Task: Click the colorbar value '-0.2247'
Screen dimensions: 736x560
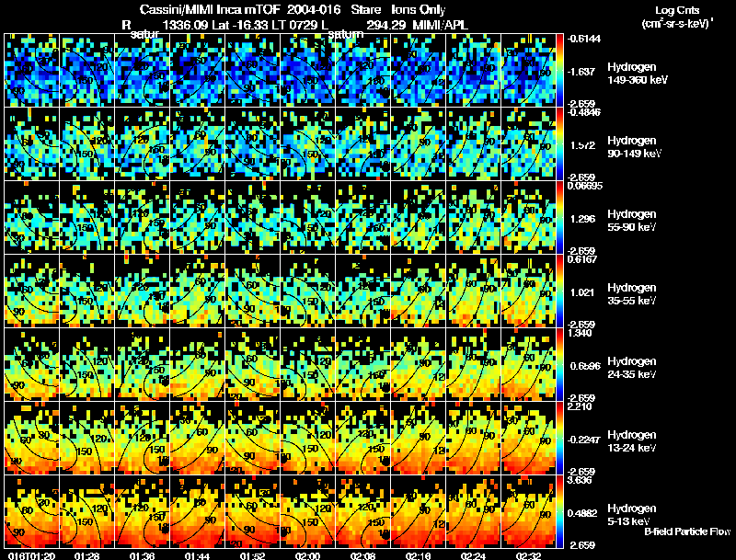Action: tap(583, 440)
